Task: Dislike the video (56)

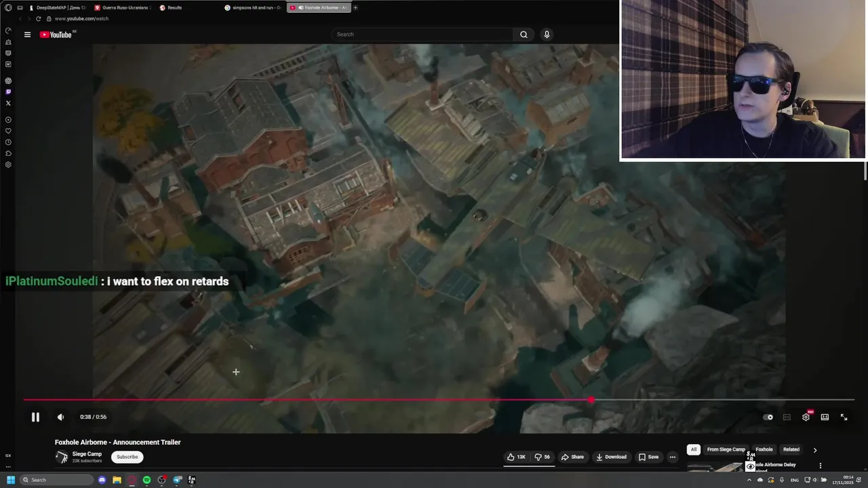Action: tap(542, 457)
